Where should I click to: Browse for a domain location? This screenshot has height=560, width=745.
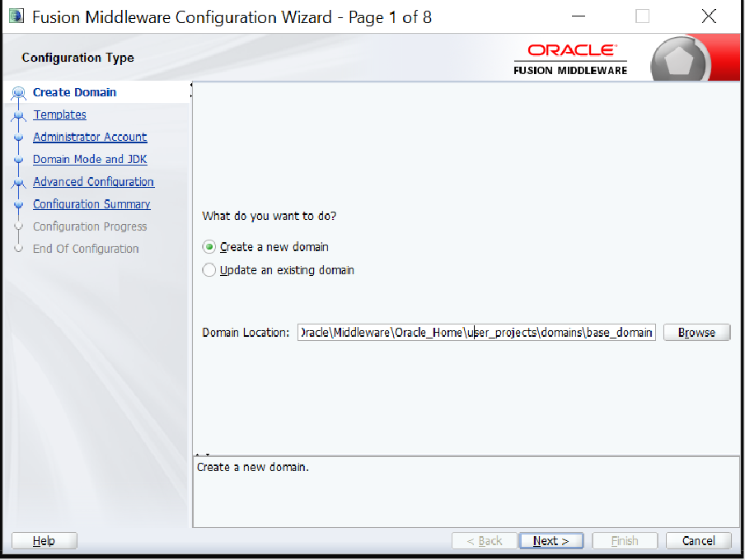tap(696, 333)
